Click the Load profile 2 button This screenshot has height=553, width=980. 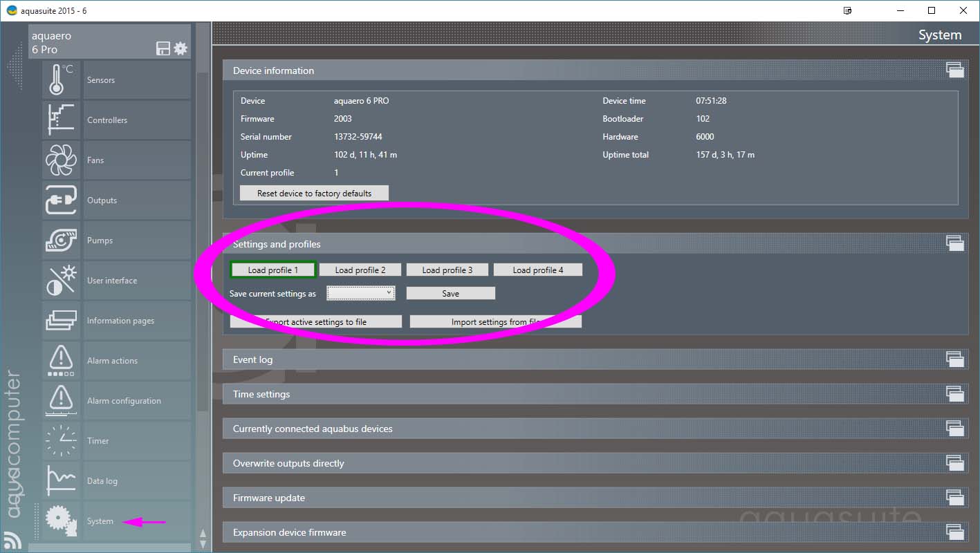click(360, 270)
